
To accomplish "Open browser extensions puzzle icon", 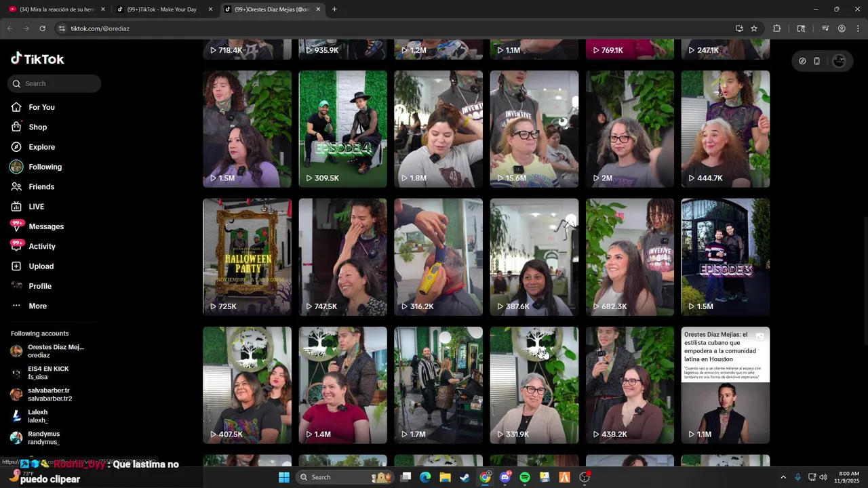I will (x=777, y=28).
